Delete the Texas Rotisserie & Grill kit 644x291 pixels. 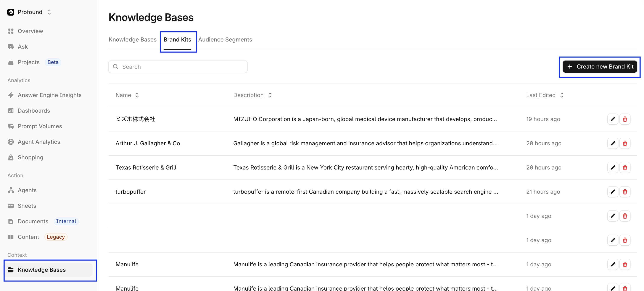pyautogui.click(x=625, y=168)
